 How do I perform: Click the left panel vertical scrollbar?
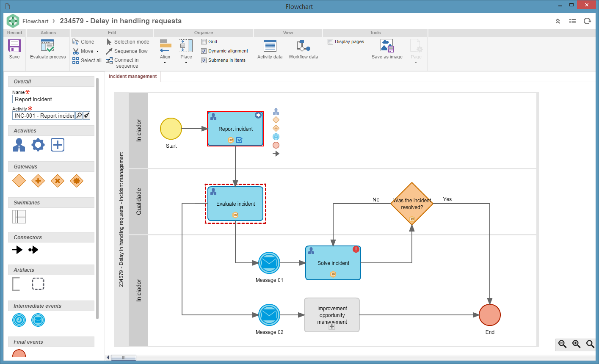97,198
